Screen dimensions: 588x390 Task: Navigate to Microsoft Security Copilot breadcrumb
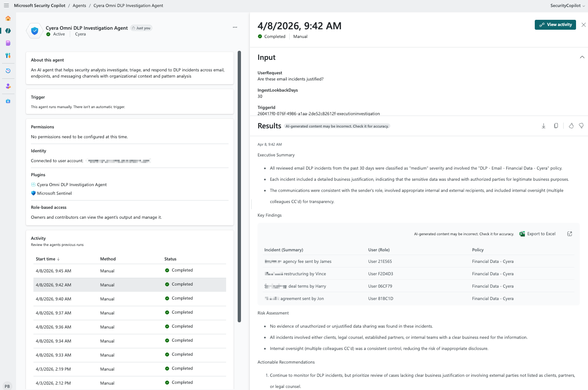[x=40, y=5]
